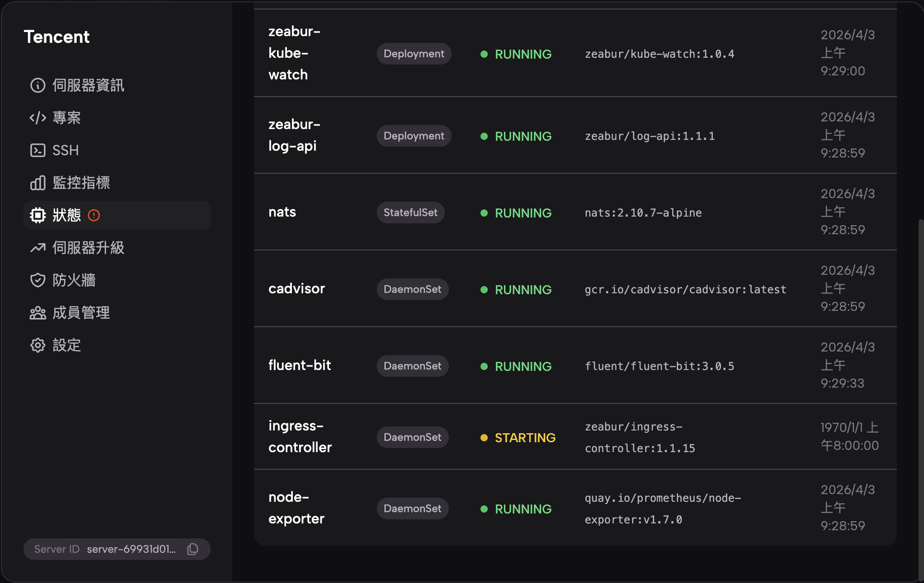The width and height of the screenshot is (924, 583).
Task: Click the bar chart monitoring icon
Action: pyautogui.click(x=38, y=183)
